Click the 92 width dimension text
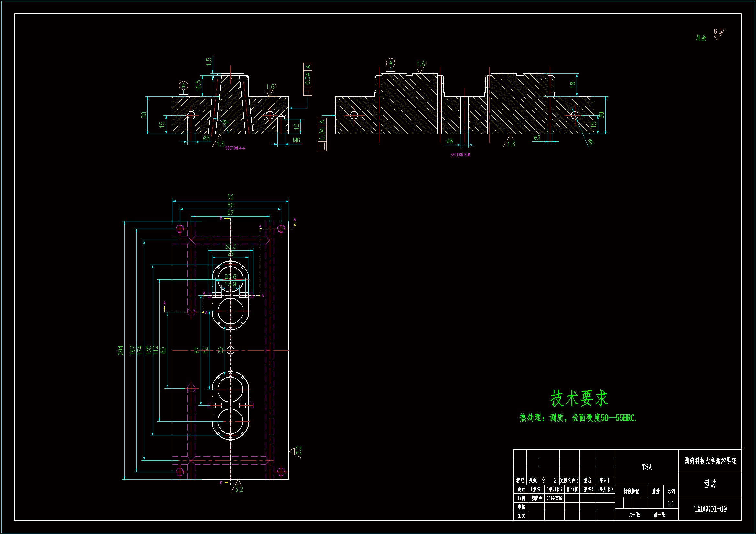This screenshot has width=756, height=534. coord(230,197)
